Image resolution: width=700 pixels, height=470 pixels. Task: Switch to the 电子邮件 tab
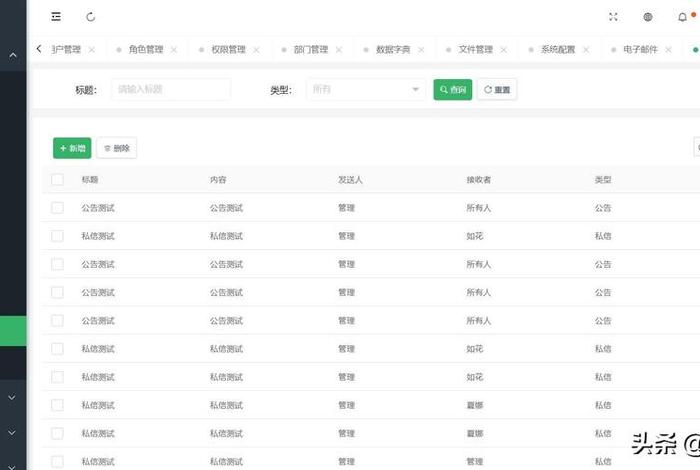(x=640, y=50)
